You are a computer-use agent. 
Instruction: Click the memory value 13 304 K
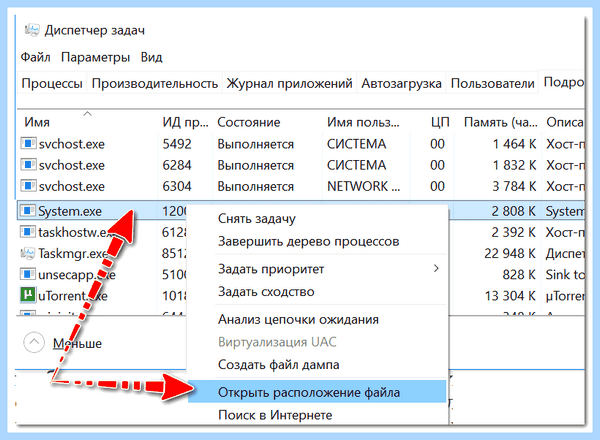coord(510,295)
